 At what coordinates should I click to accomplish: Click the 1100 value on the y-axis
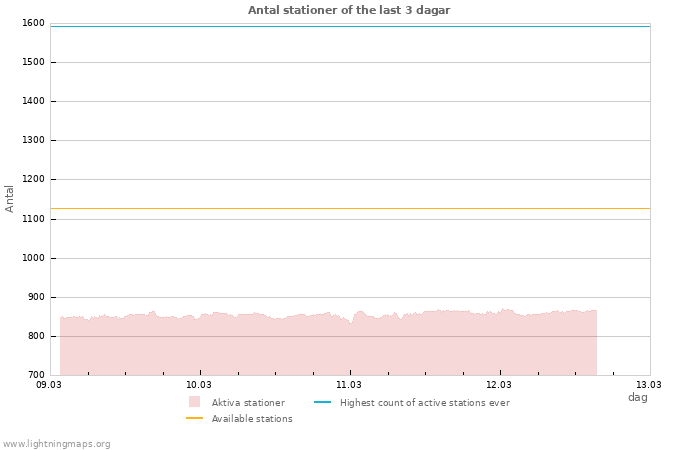coord(33,219)
